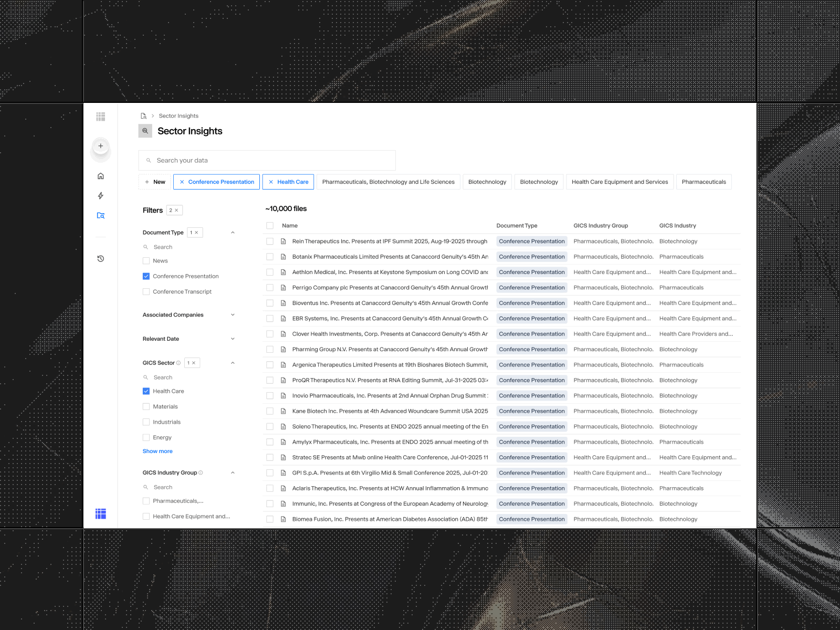Screen dimensions: 840x630
Task: Click info icon next to GICS Industry Group
Action: tap(201, 472)
